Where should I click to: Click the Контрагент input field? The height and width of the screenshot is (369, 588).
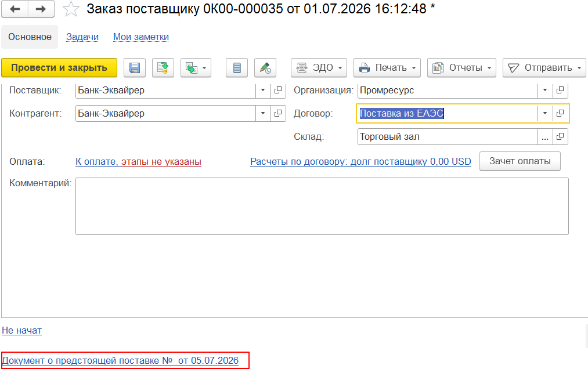point(166,114)
